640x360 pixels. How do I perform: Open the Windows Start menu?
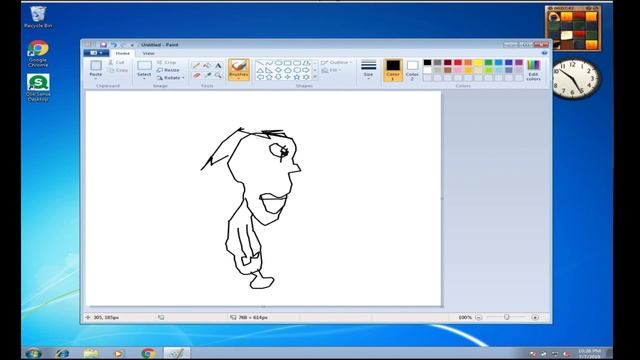point(33,353)
